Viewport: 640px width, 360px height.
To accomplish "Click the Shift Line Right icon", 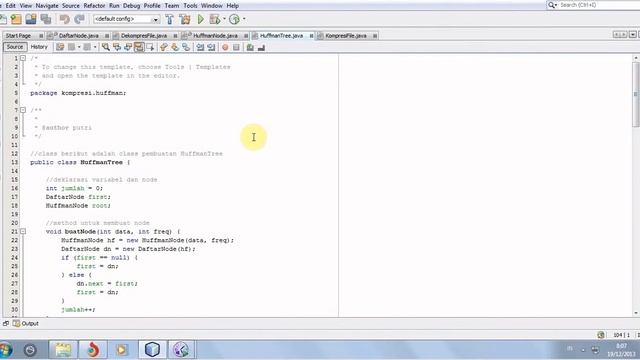I will click(x=211, y=47).
